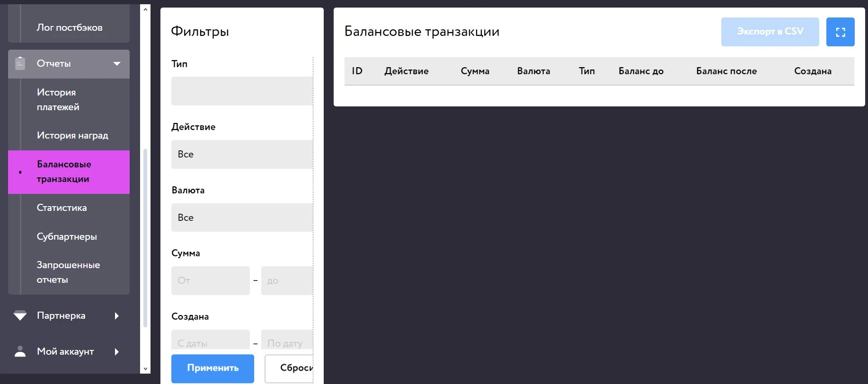Expand the Мой аккаунт menu arrow

(117, 351)
